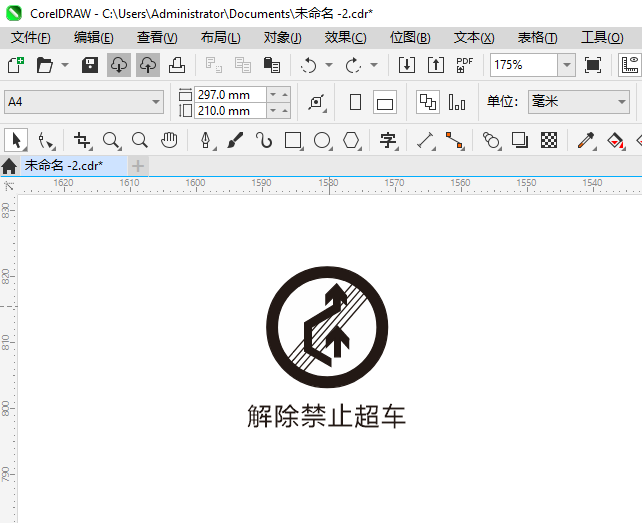Select portrait page orientation
The height and width of the screenshot is (523, 642).
[355, 102]
